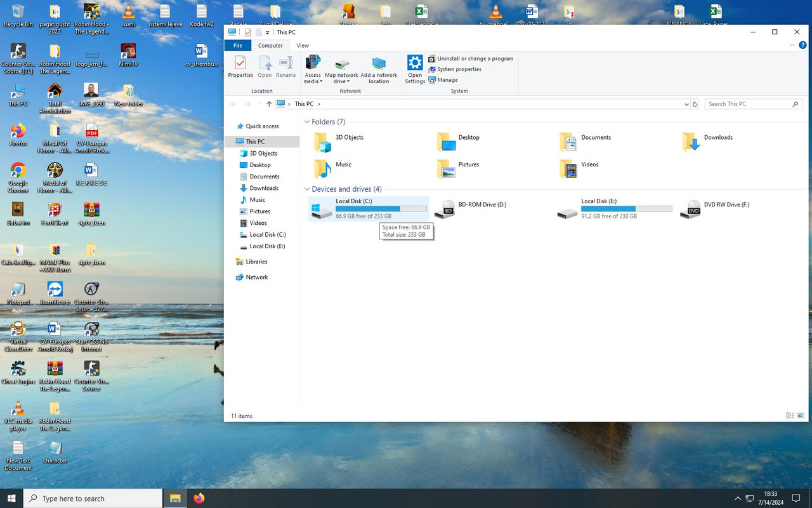Screen dimensions: 812x508
Task: Select the Google Chrome desktop shortcut
Action: pos(18,178)
